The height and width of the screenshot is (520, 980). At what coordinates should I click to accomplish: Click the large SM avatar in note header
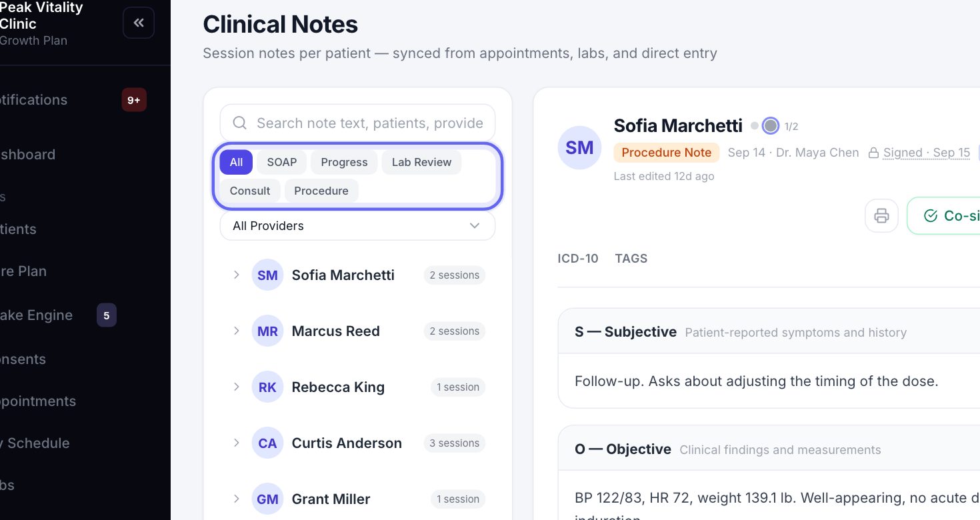tap(579, 147)
